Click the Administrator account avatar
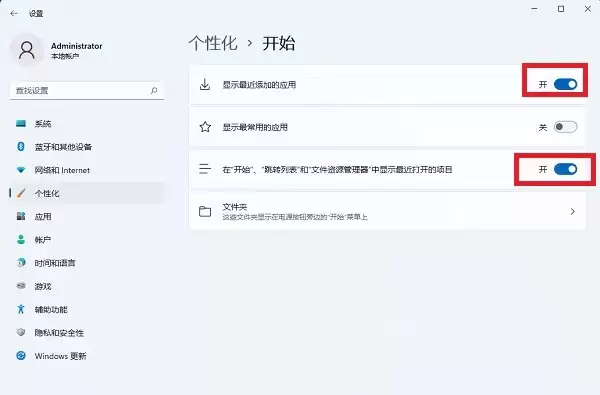The height and width of the screenshot is (395, 600). pyautogui.click(x=27, y=50)
